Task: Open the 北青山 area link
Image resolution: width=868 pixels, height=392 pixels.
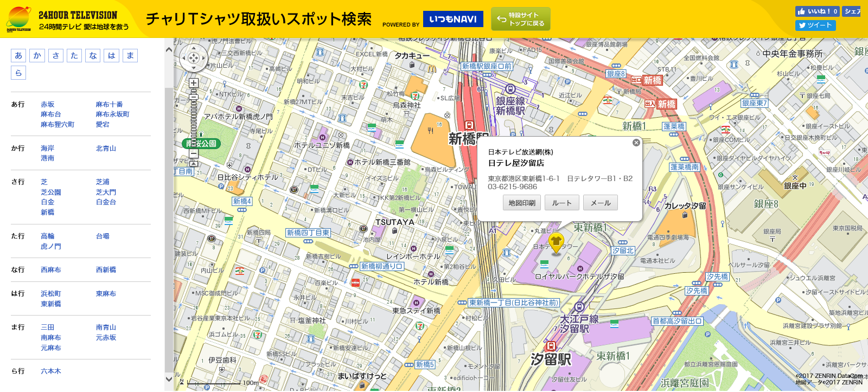Action: (106, 149)
